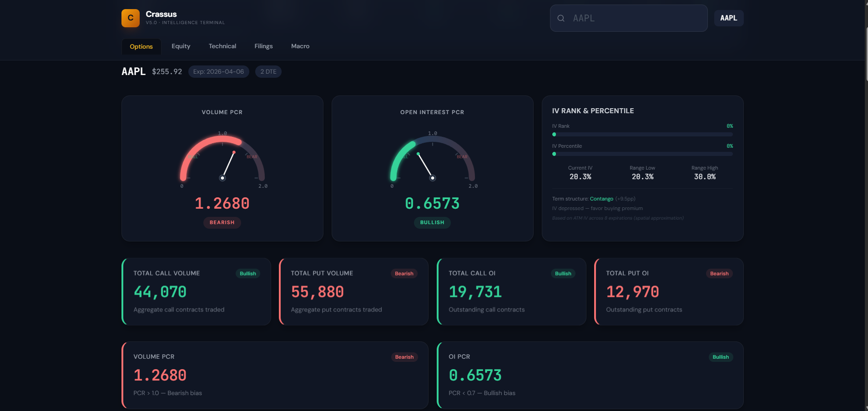Click the magnifying glass search icon

point(561,18)
